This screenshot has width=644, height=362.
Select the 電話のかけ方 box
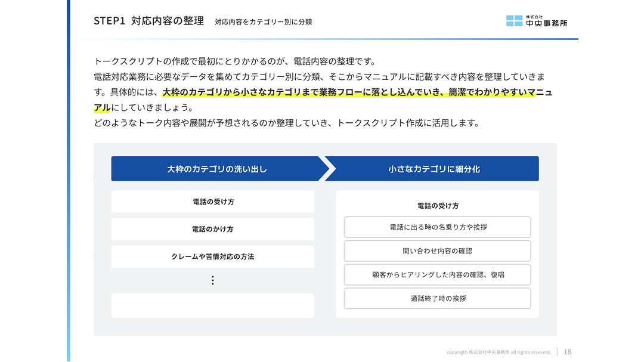213,229
